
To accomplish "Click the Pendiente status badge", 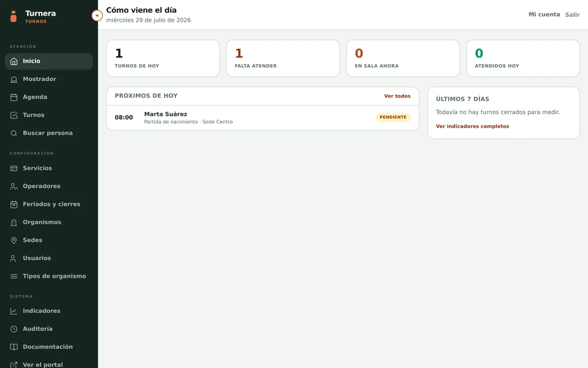I will [393, 117].
